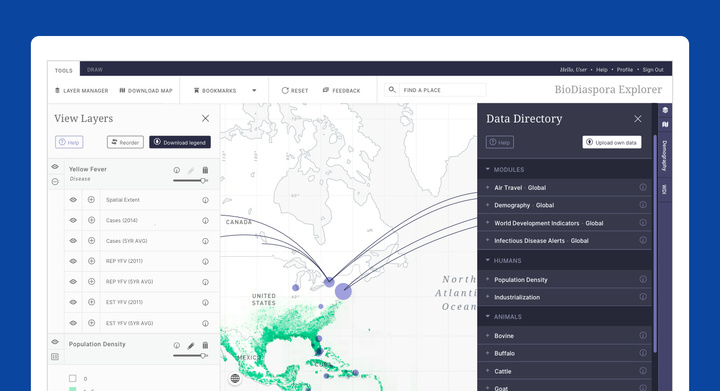Add Cases (2014) with plus circle icon

91,220
